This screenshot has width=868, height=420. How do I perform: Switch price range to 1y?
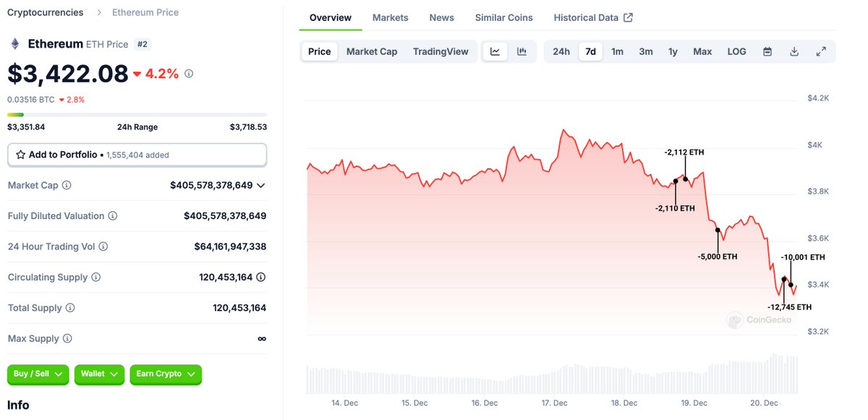coord(673,51)
